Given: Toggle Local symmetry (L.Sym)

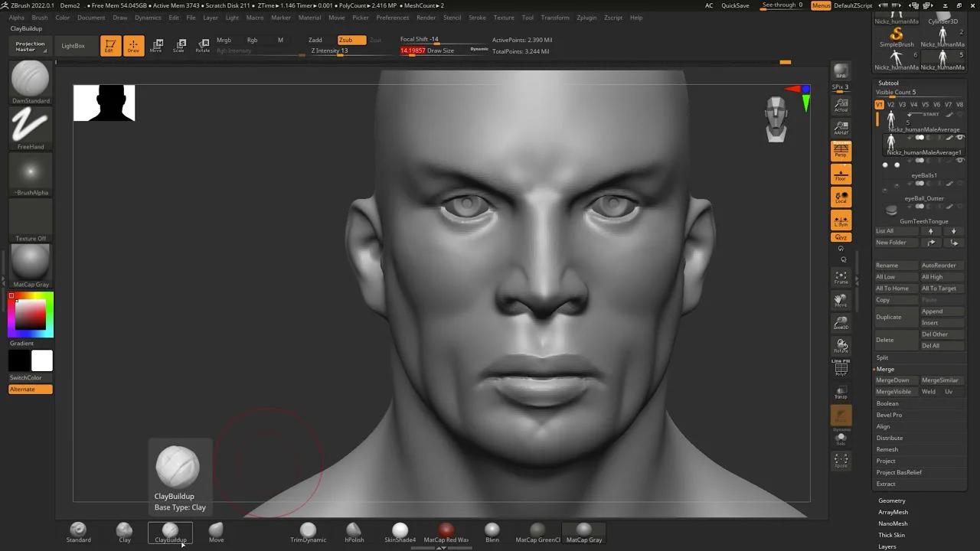Looking at the screenshot, I should click(841, 220).
